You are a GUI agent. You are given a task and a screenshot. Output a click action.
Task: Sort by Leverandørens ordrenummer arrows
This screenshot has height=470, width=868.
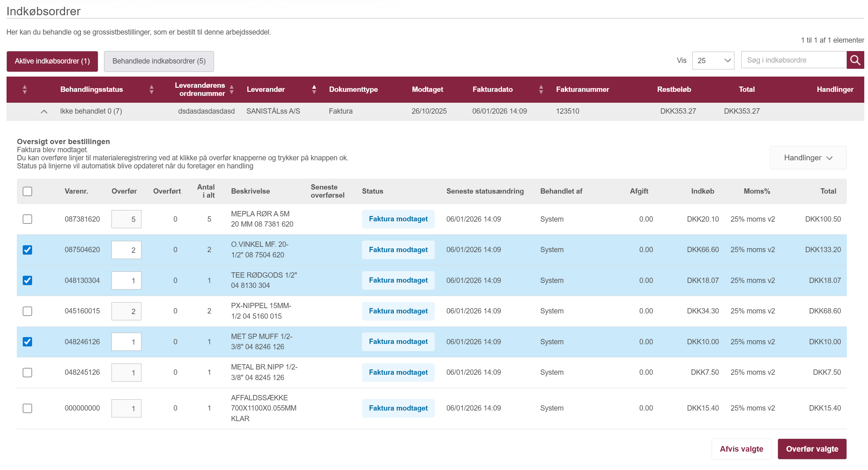click(231, 89)
